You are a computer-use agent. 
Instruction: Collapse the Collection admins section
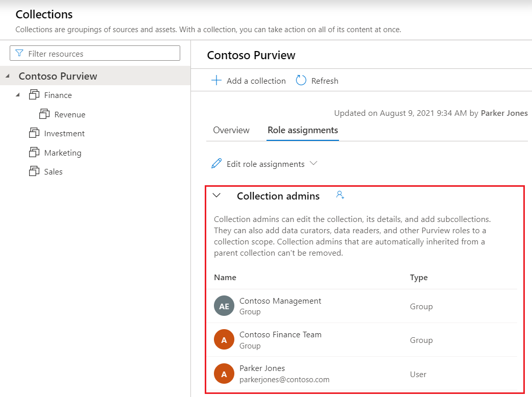tap(216, 195)
